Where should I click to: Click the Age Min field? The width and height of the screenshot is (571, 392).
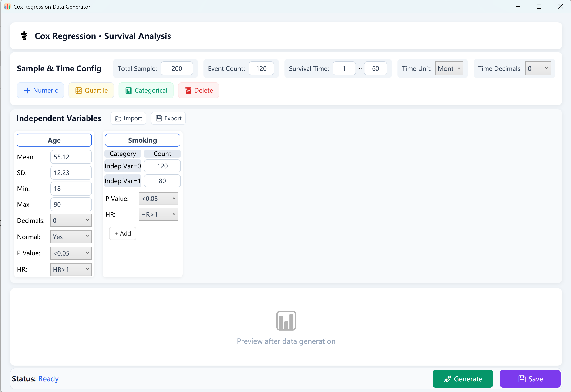click(x=71, y=189)
